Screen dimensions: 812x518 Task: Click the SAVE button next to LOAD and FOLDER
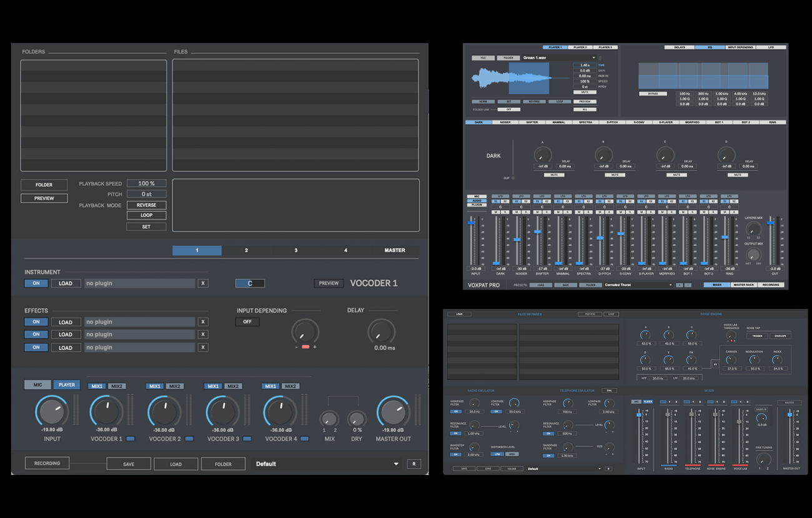pos(129,464)
